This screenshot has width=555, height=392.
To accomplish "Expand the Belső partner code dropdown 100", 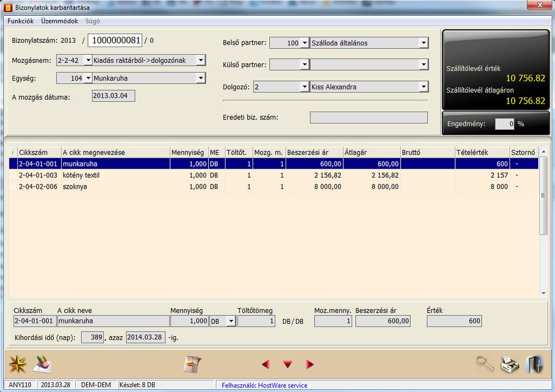I will [305, 43].
